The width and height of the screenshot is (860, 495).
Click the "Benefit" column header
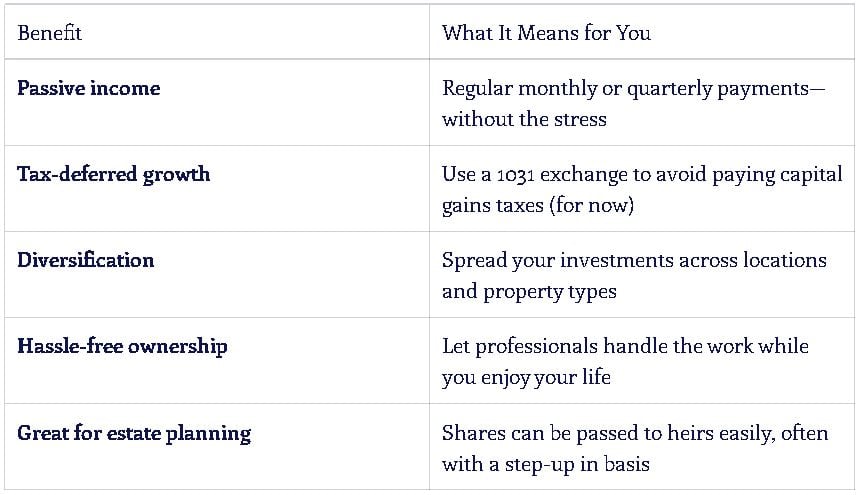click(49, 33)
